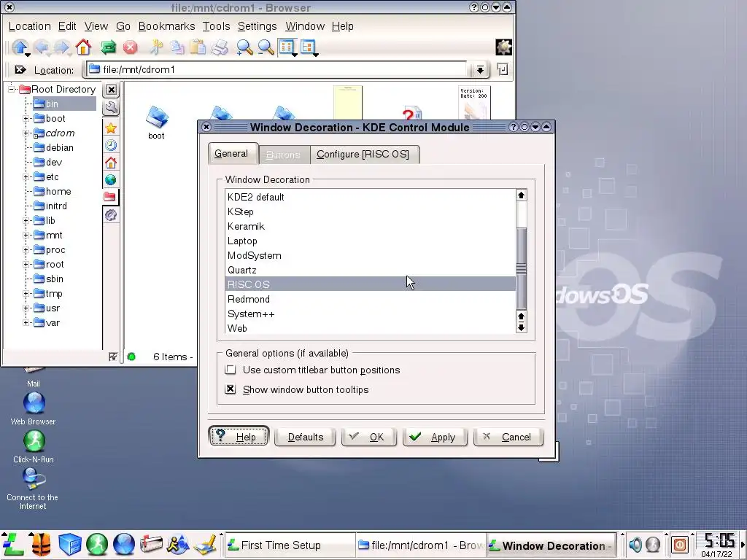Go up one folder in Browser toolbar
The image size is (747, 560).
click(x=20, y=47)
